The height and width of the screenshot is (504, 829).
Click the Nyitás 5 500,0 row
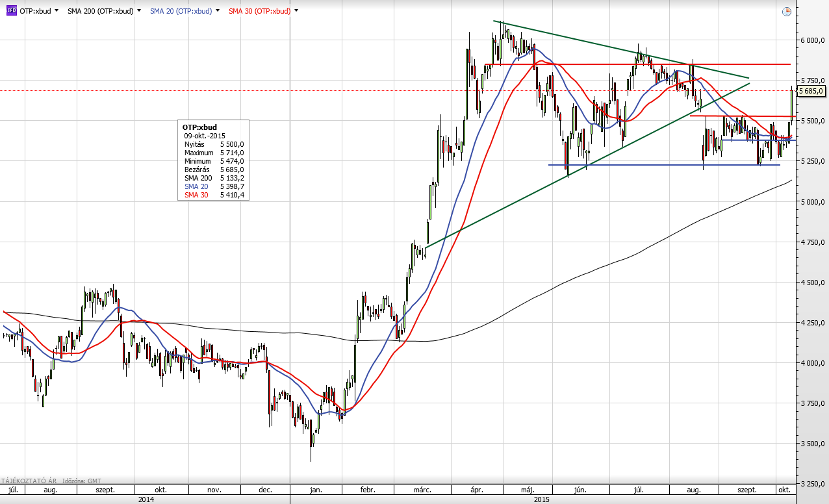point(213,144)
